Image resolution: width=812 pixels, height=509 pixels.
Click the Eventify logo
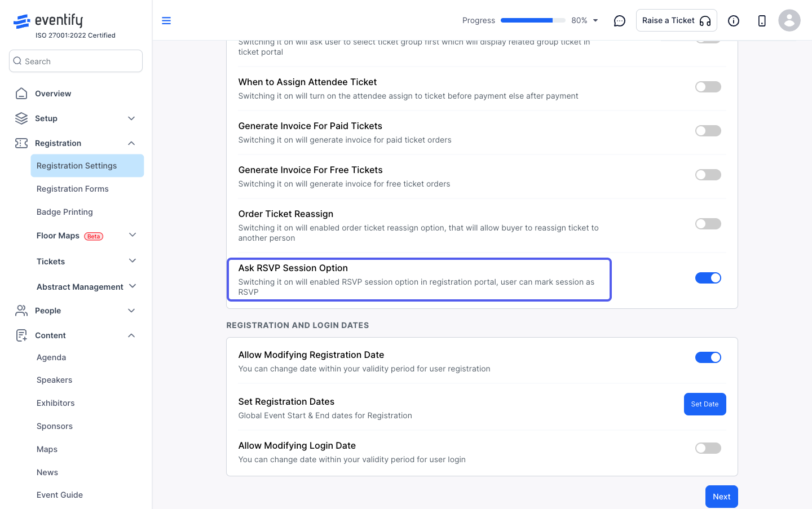pyautogui.click(x=48, y=21)
